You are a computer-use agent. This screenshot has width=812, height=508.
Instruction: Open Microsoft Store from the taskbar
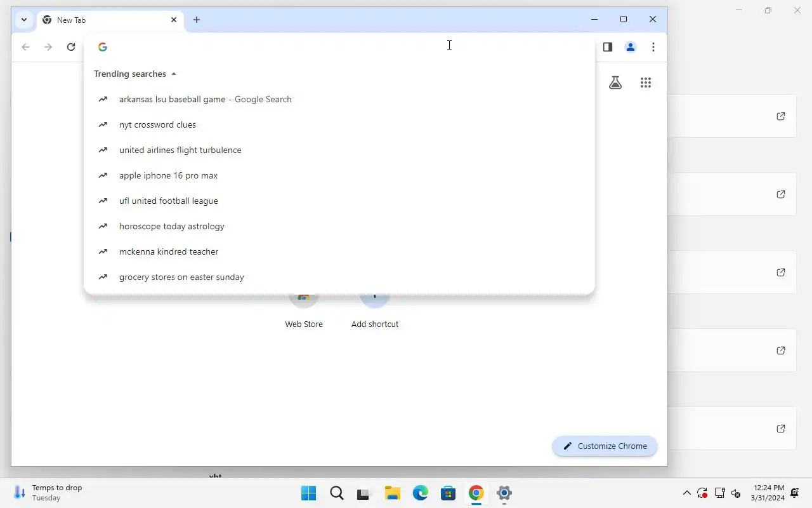(x=449, y=493)
